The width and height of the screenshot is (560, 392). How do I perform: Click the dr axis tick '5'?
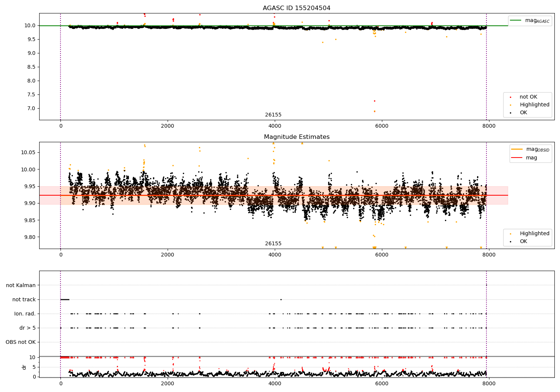pos(34,367)
